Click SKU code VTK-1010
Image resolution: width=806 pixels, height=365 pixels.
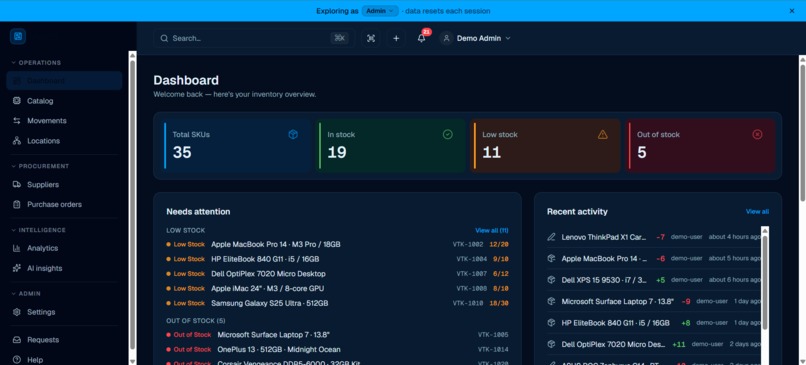(x=468, y=303)
